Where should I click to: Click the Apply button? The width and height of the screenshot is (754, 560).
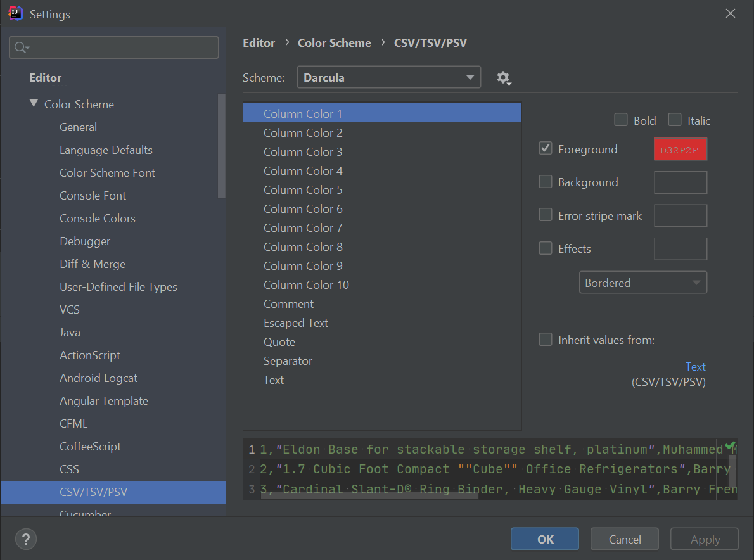click(705, 539)
